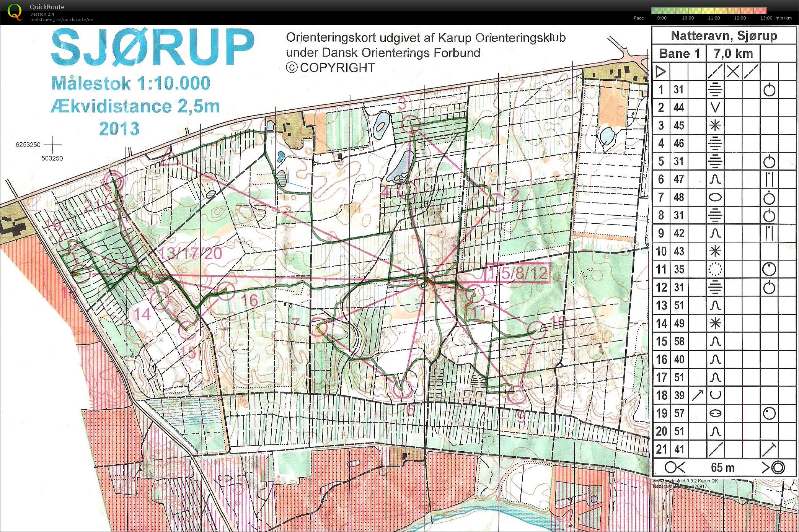
Task: Click the 11:00 pace scale label
Action: pos(714,18)
